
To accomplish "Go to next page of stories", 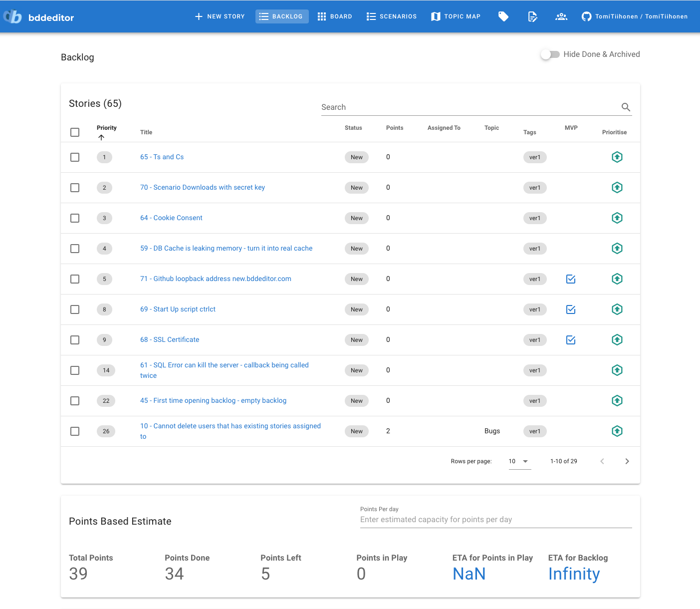I will pos(627,461).
